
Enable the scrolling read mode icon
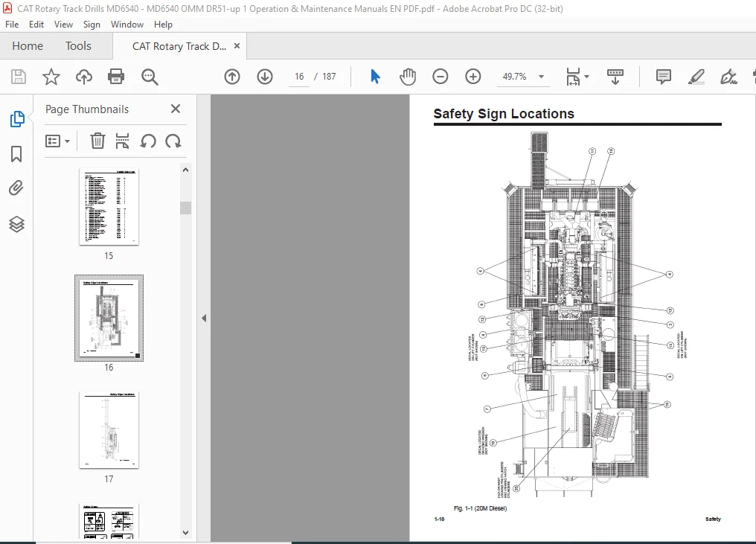pyautogui.click(x=615, y=77)
